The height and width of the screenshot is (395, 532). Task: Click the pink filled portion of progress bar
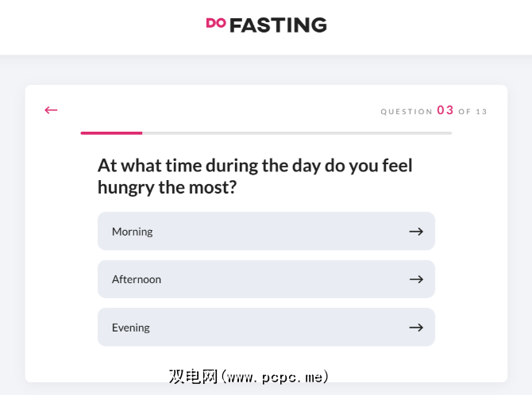click(111, 133)
